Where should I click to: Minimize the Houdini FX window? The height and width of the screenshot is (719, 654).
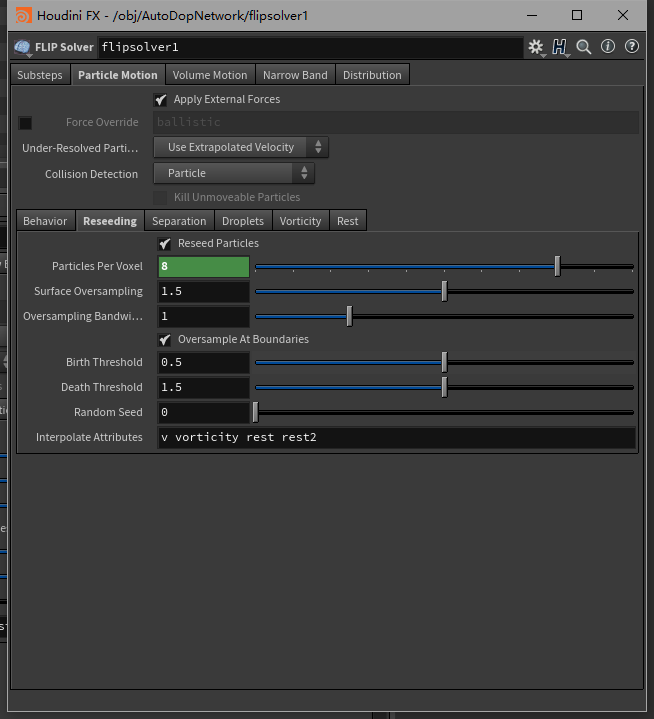point(532,16)
